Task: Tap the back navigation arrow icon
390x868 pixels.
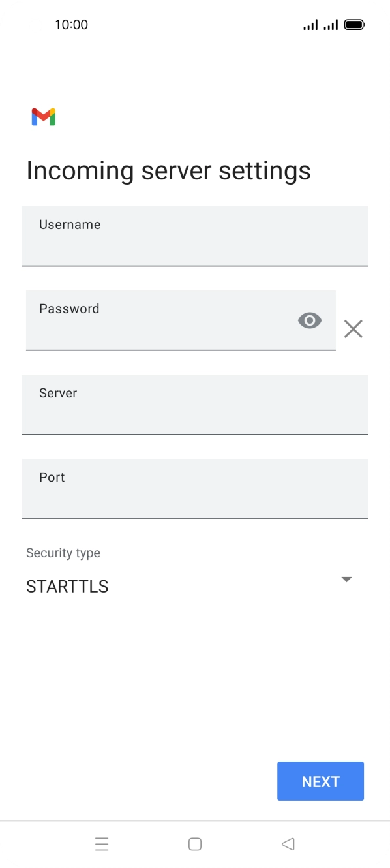Action: 288,844
